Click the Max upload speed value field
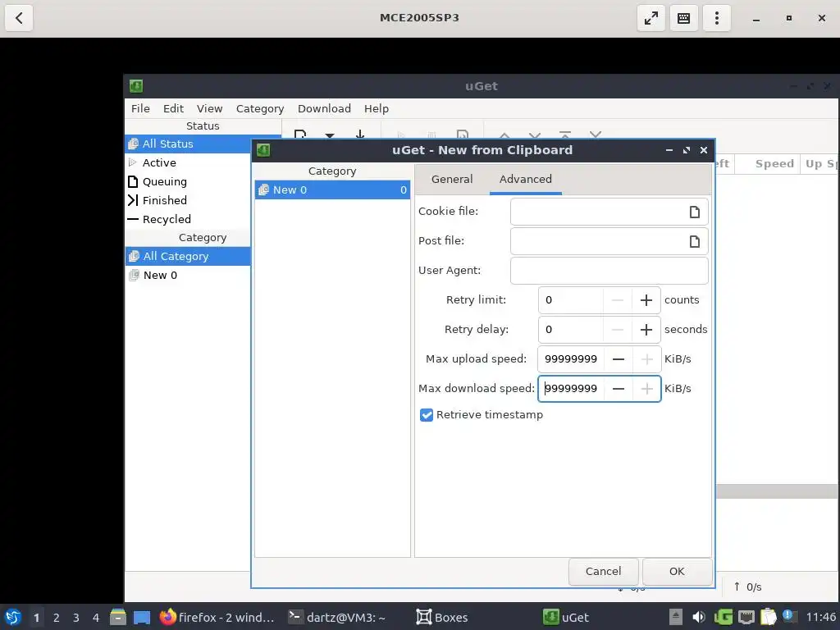This screenshot has height=630, width=840. pyautogui.click(x=571, y=359)
